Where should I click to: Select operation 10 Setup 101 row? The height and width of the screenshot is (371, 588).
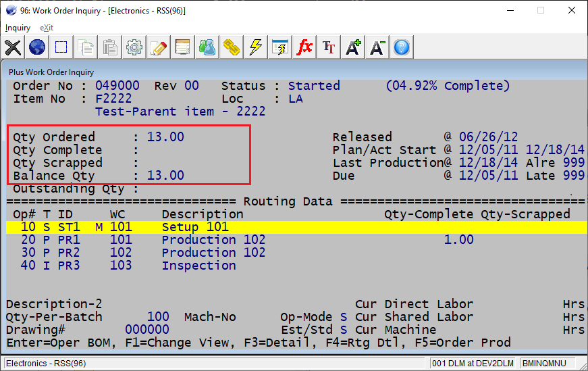coord(296,227)
